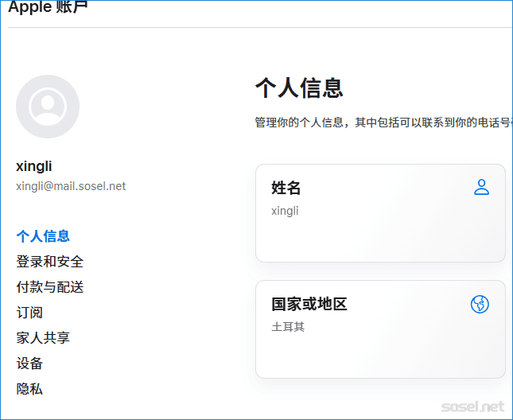Click the Apple 账户 header title
The height and width of the screenshot is (420, 513).
[x=48, y=8]
